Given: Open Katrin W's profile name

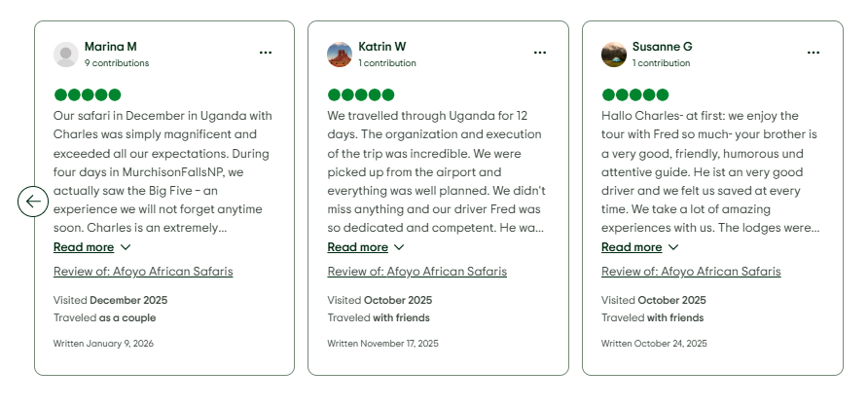Looking at the screenshot, I should (x=382, y=47).
